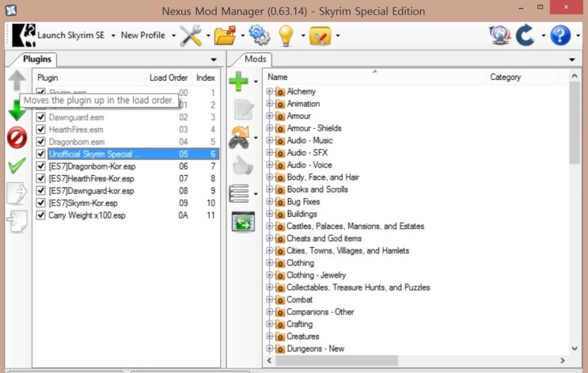Click the scroll right arrow in Mods list
This screenshot has height=373, width=588.
pos(562,360)
